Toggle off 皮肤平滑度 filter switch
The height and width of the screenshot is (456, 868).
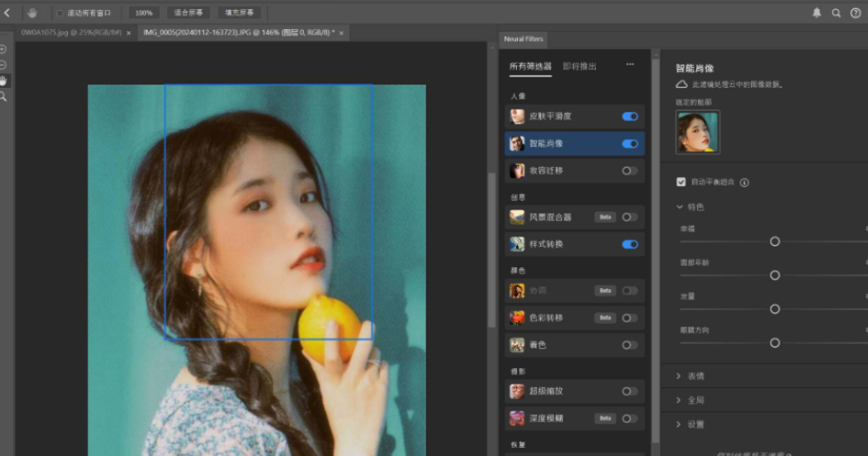pyautogui.click(x=630, y=116)
